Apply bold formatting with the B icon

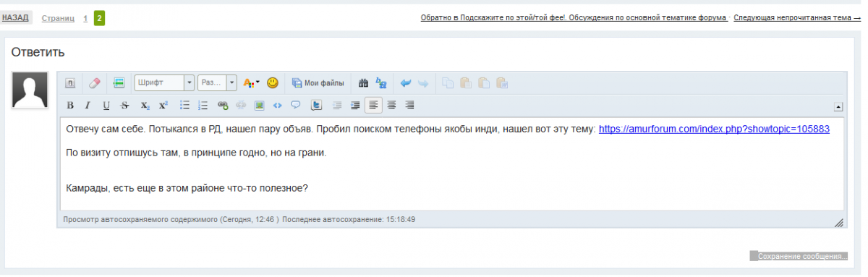[x=70, y=106]
